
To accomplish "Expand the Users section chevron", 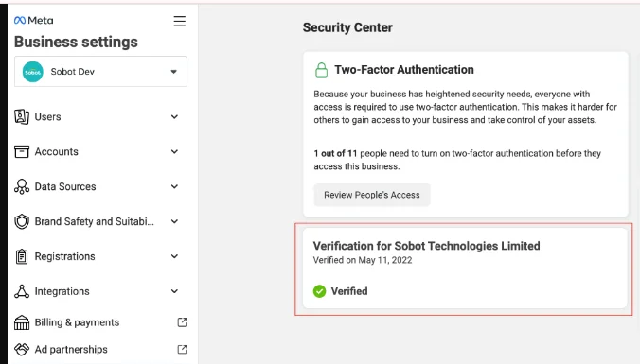I will click(174, 117).
